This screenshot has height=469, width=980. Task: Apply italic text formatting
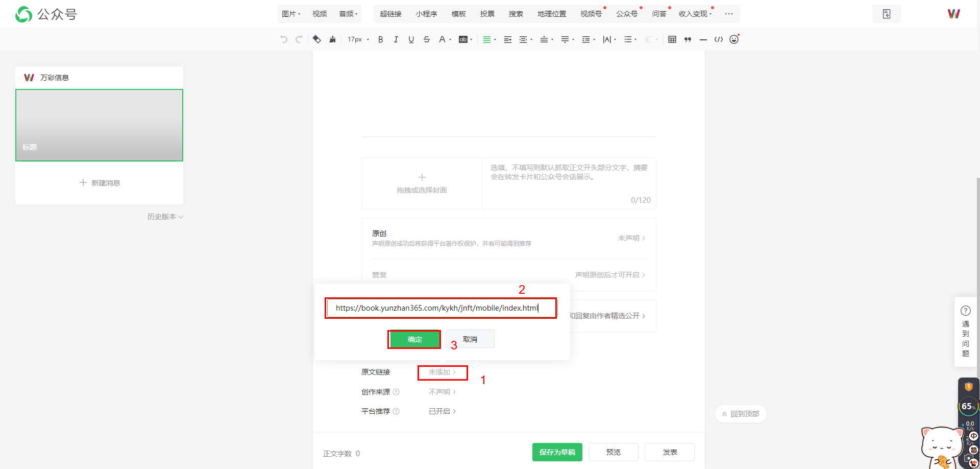[396, 39]
